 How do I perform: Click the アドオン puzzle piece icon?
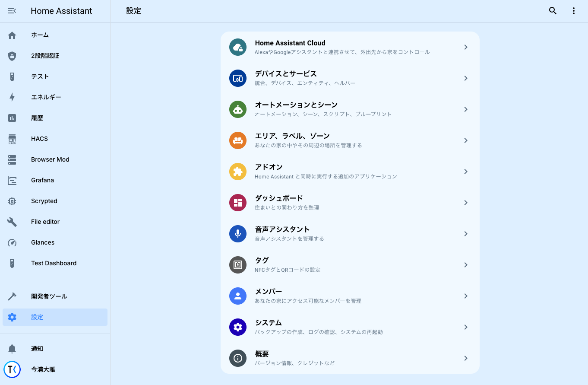pos(238,172)
